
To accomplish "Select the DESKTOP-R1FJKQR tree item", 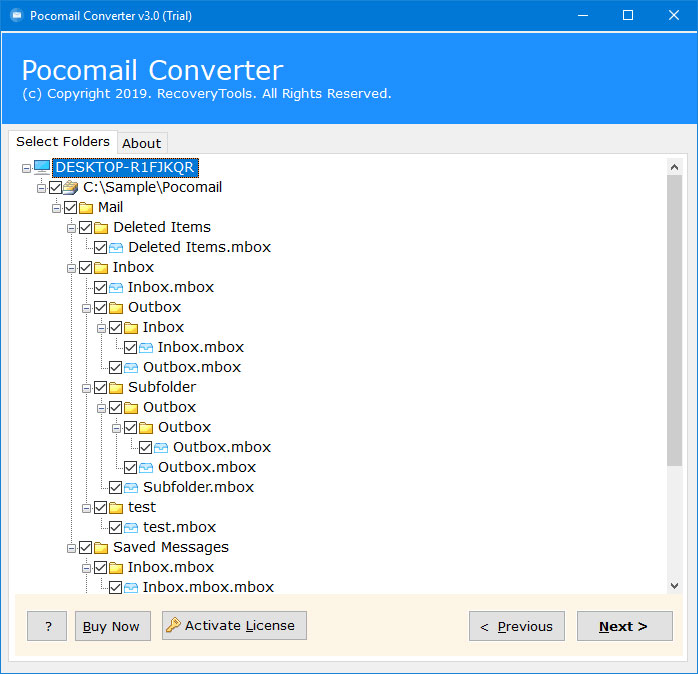I will point(125,167).
